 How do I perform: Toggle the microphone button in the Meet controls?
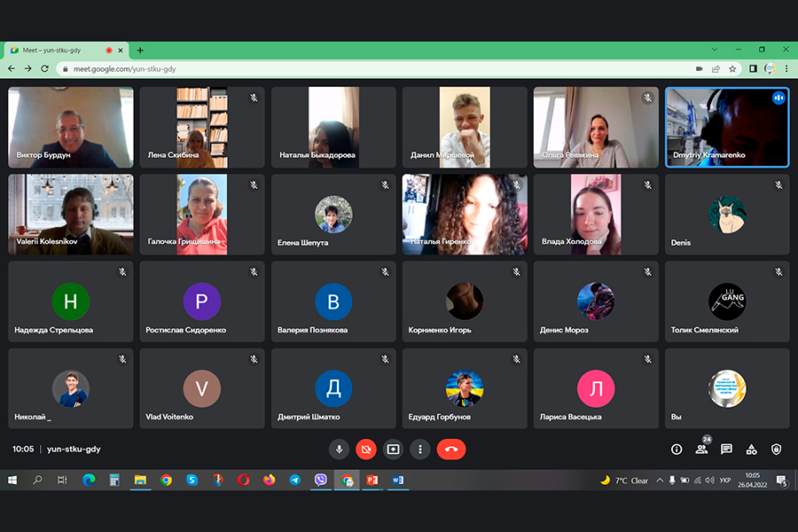tap(339, 449)
